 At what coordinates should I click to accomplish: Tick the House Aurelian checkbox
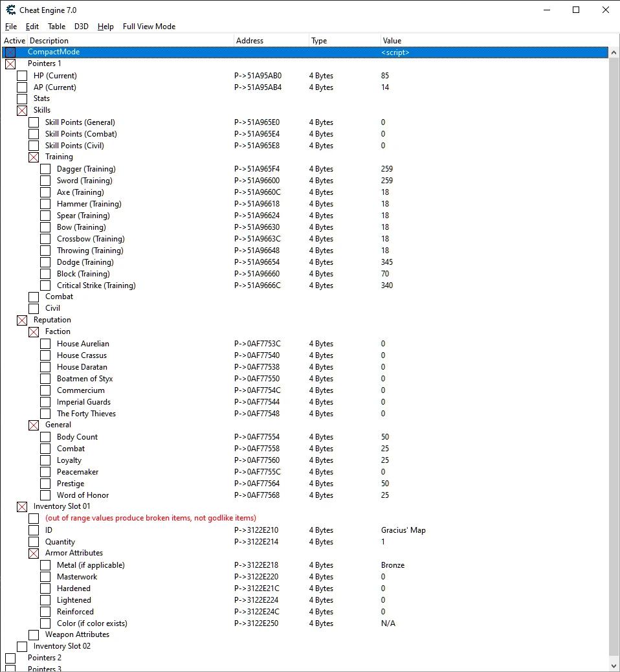point(45,344)
